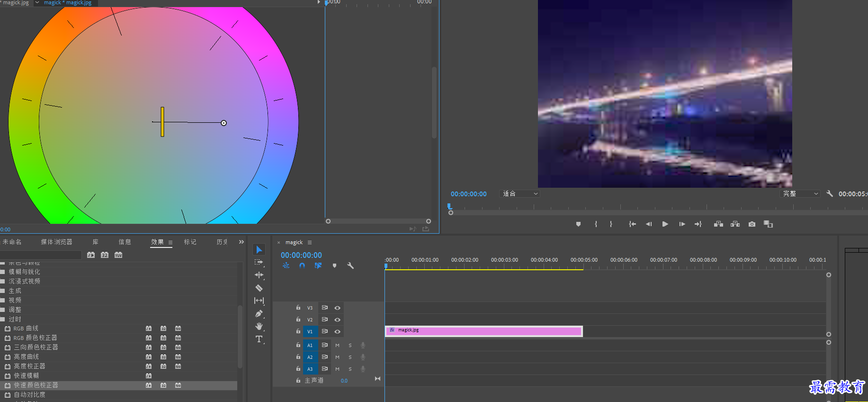
Task: Select the magick.jpg clip on V1
Action: (x=484, y=331)
